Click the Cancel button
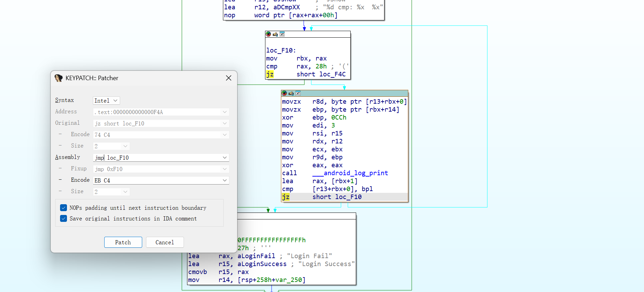Viewport: 644px width, 292px height. click(165, 242)
